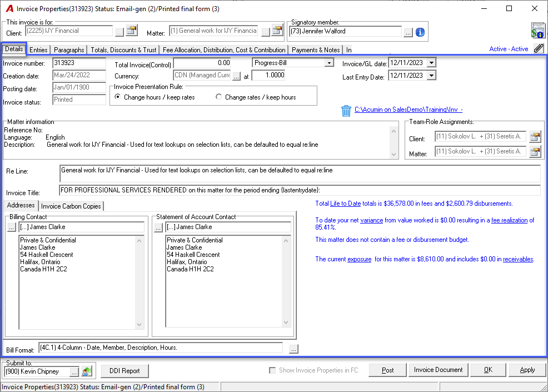Click the client details icon beside Client field
This screenshot has height=392, width=548.
pyautogui.click(x=132, y=31)
